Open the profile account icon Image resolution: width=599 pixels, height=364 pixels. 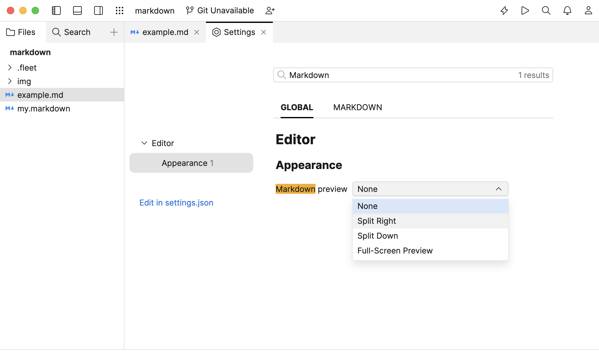[588, 10]
